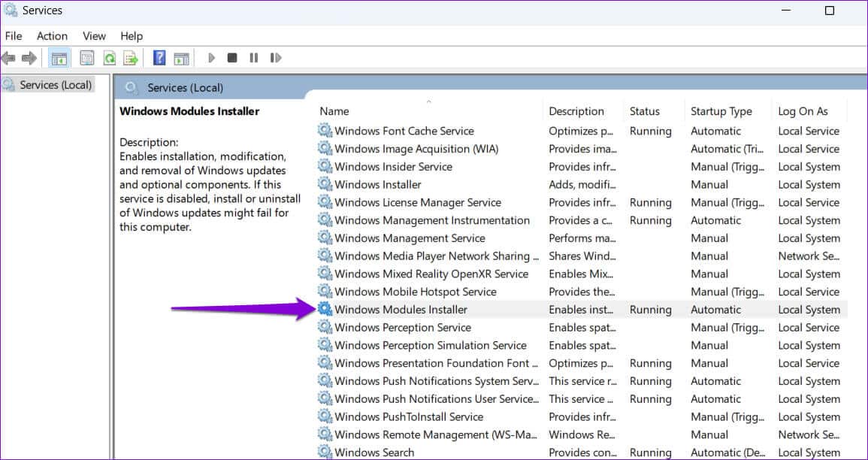Click the Pause Service icon
The width and height of the screenshot is (868, 460).
[253, 58]
